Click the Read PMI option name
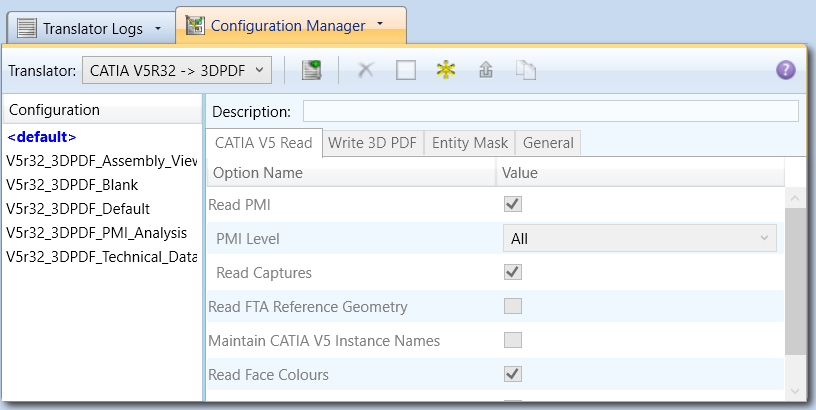The height and width of the screenshot is (410, 816). 239,204
